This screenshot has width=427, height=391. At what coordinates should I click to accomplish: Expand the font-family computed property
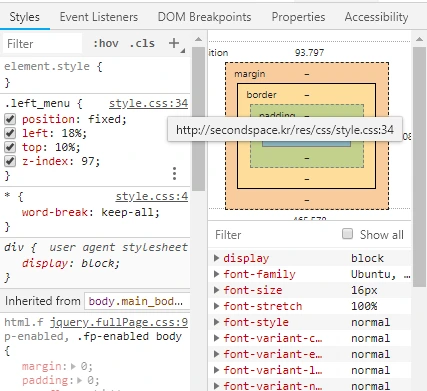[216, 274]
